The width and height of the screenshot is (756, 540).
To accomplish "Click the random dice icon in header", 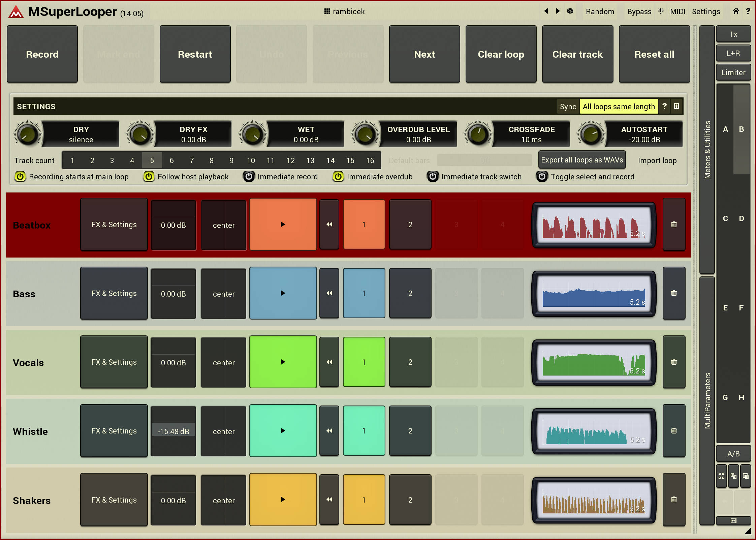I will pos(570,11).
